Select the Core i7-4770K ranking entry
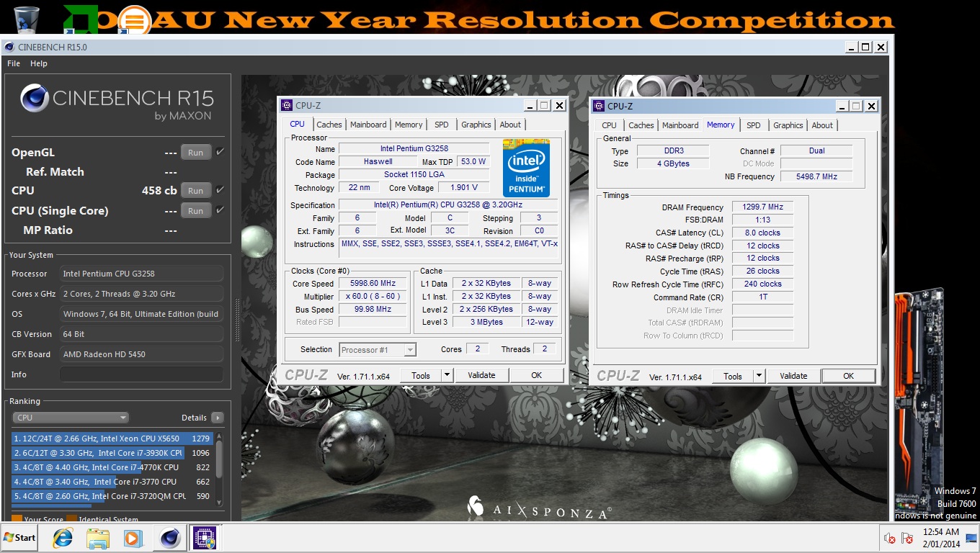Screen dimensions: 980x553 (112, 467)
